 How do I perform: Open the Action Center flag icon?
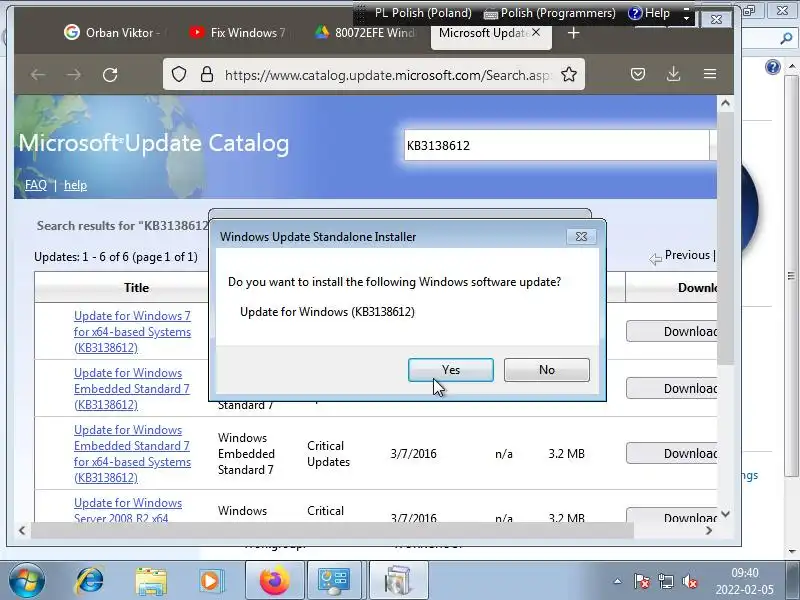coord(641,581)
